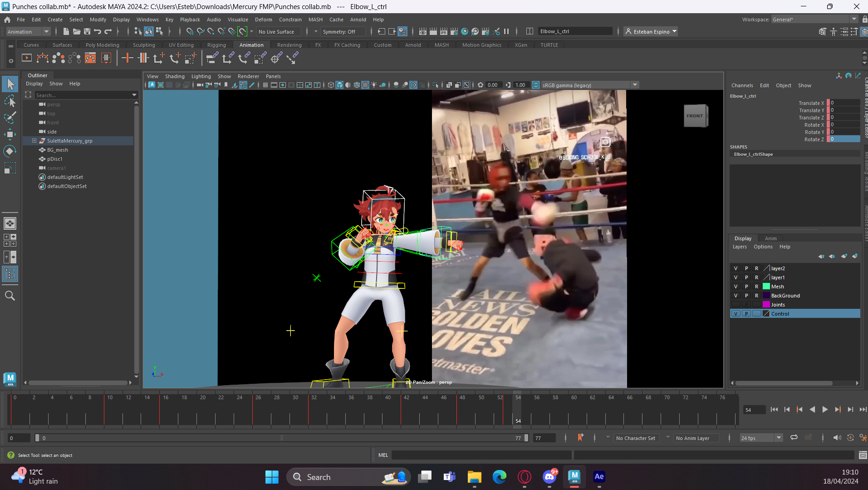The image size is (868, 490).
Task: Click the FRONT view cube
Action: pos(695,116)
